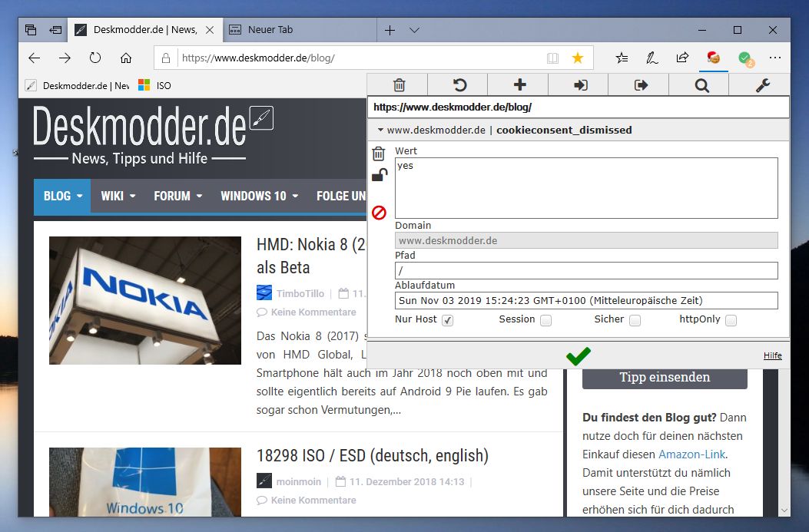Enable the Sicher checkbox
The image size is (809, 532).
tap(635, 320)
